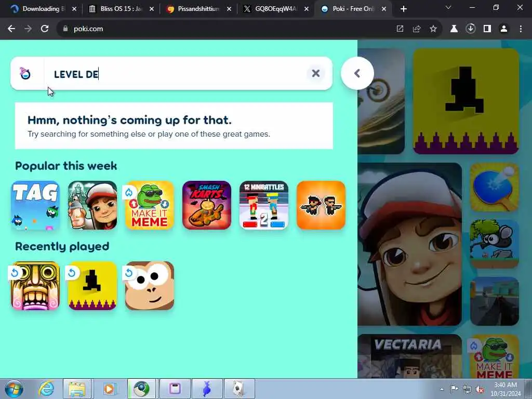Click the network tray icon
Image resolution: width=532 pixels, height=399 pixels.
click(x=467, y=389)
